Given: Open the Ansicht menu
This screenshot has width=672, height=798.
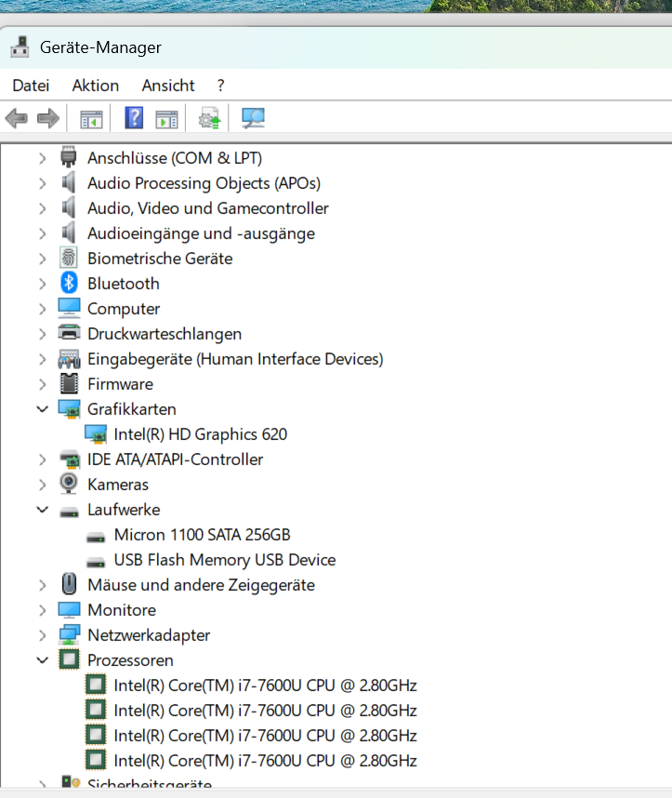Looking at the screenshot, I should click(168, 85).
